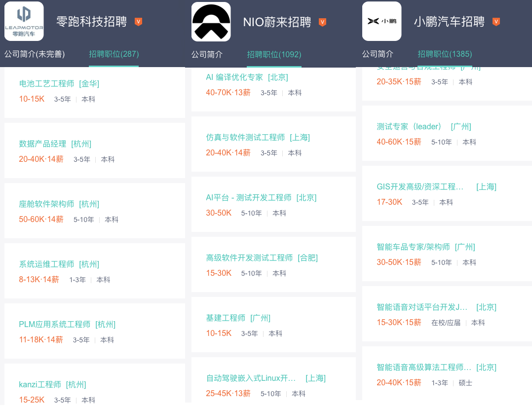The height and width of the screenshot is (406, 532).
Task: Open kanzi工程师 [杭州] job posting
Action: 53,384
